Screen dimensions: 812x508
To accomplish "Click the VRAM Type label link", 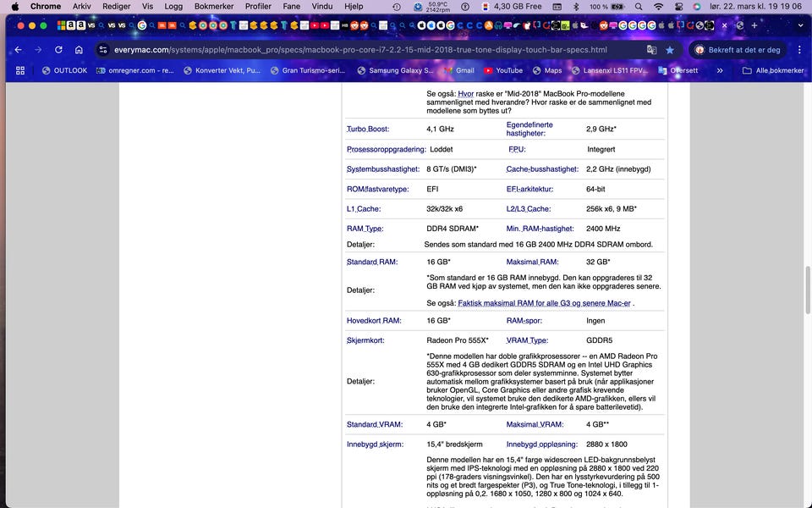I will click(x=527, y=340).
